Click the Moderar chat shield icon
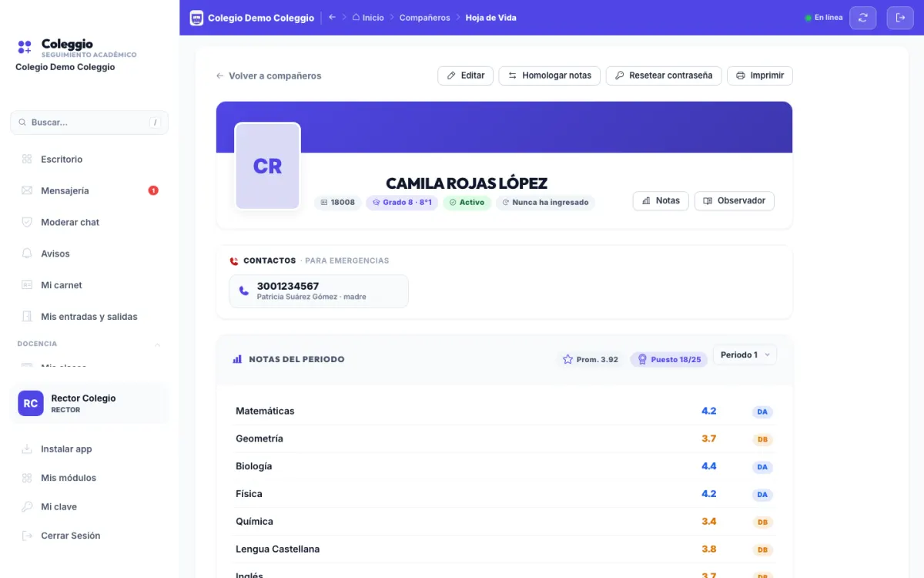The image size is (924, 578). [27, 222]
